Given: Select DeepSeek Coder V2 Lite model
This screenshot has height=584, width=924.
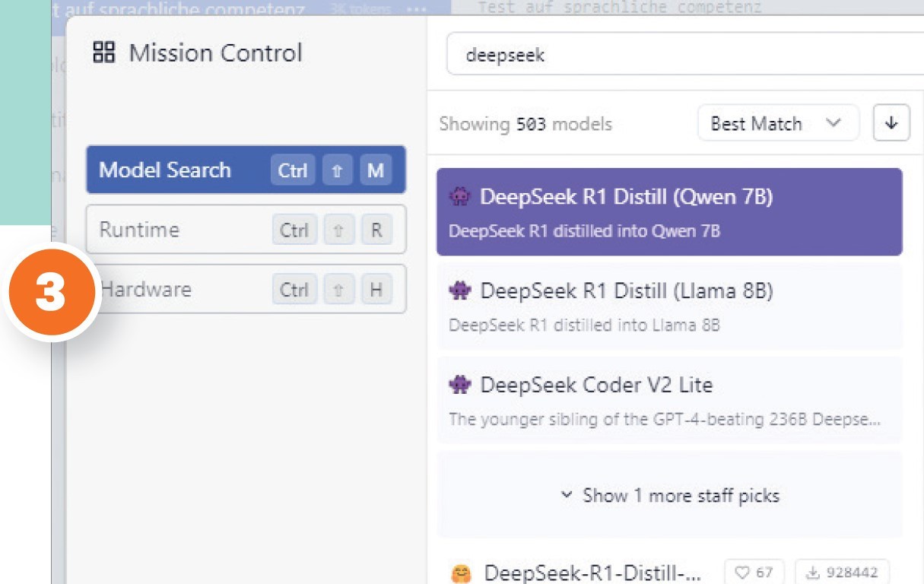Looking at the screenshot, I should [x=669, y=400].
